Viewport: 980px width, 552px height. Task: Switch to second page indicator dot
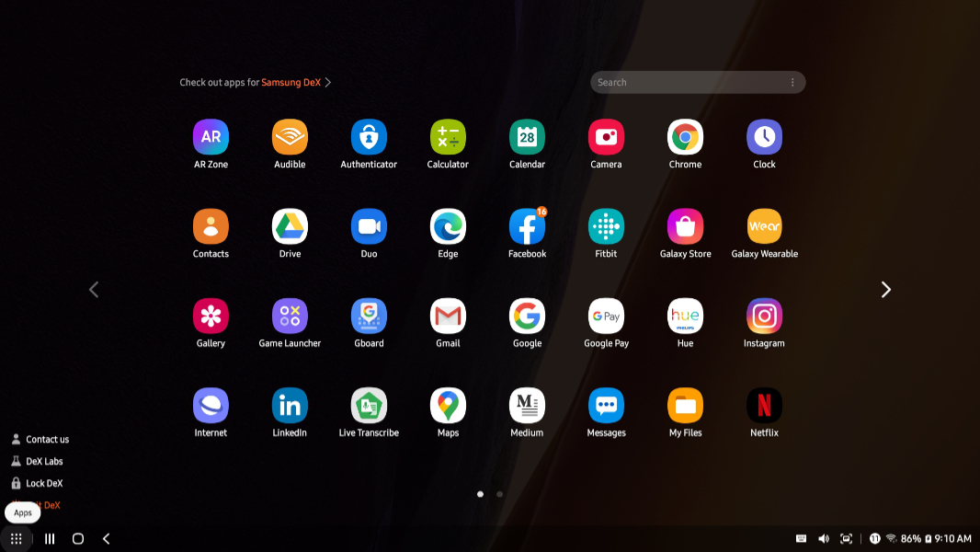pos(499,494)
